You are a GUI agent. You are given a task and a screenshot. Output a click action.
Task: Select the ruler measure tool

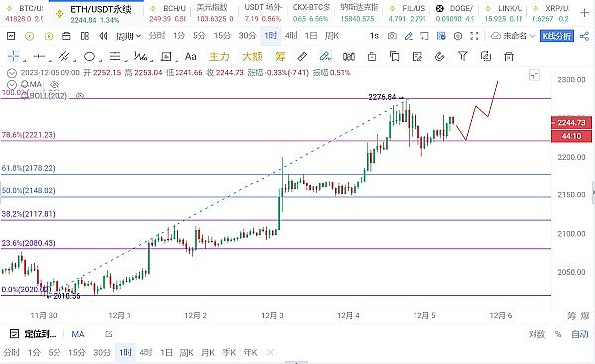point(302,57)
